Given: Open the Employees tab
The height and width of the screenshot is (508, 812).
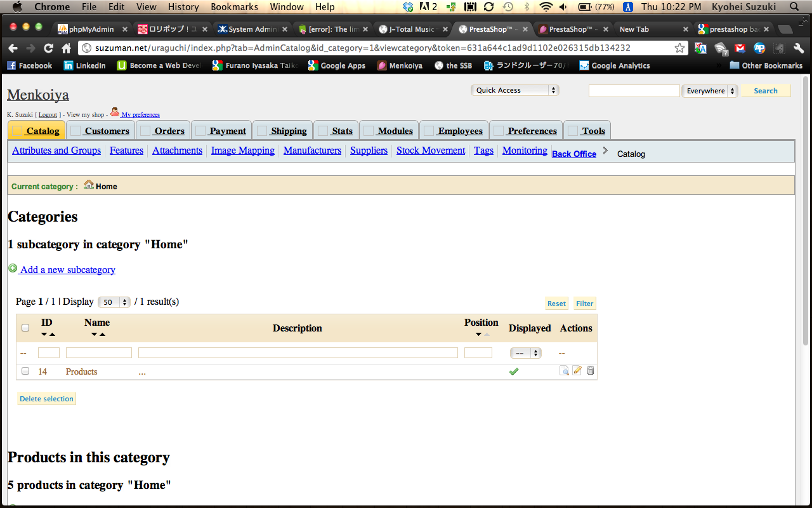Looking at the screenshot, I should click(x=454, y=130).
